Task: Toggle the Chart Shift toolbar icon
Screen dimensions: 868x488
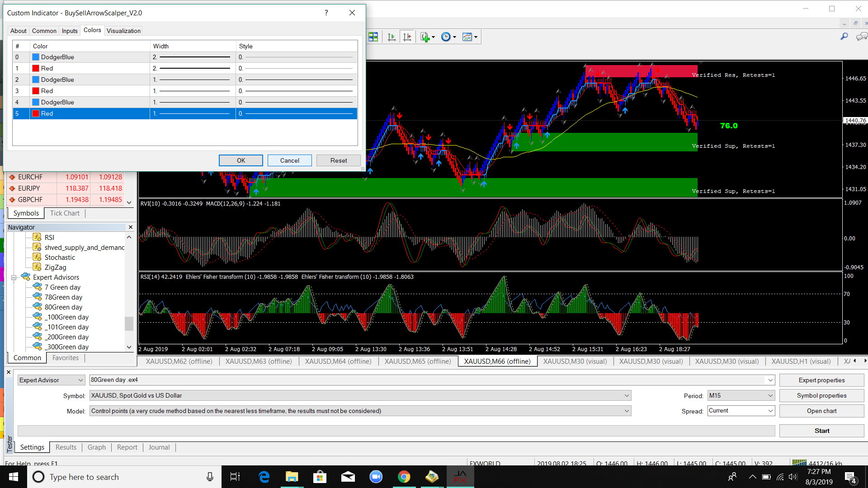Action: 407,37
